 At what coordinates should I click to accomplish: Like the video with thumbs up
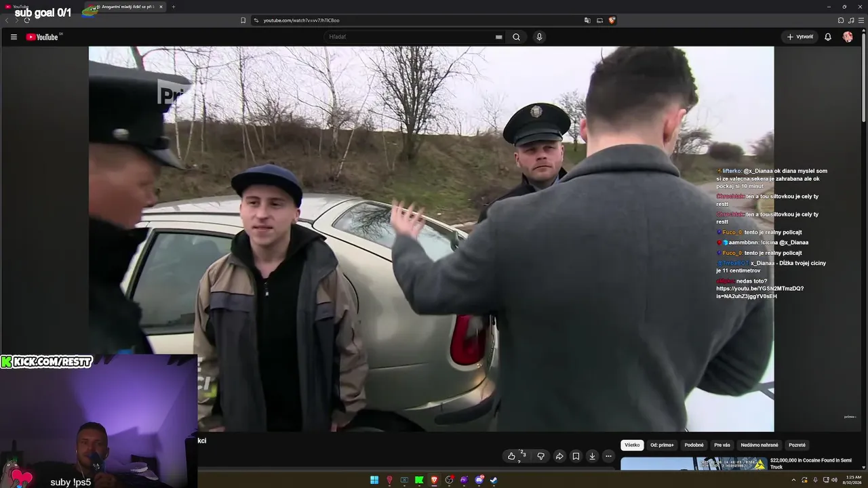pyautogui.click(x=512, y=456)
